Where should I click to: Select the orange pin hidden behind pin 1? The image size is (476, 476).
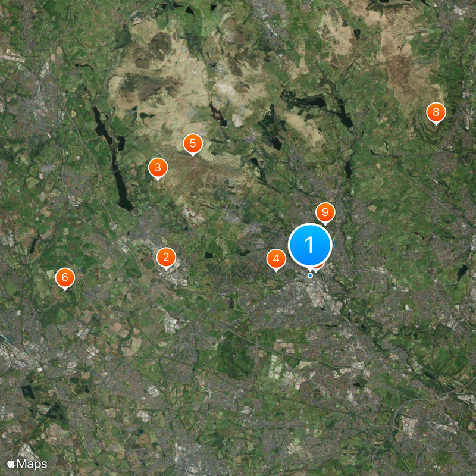tap(320, 268)
